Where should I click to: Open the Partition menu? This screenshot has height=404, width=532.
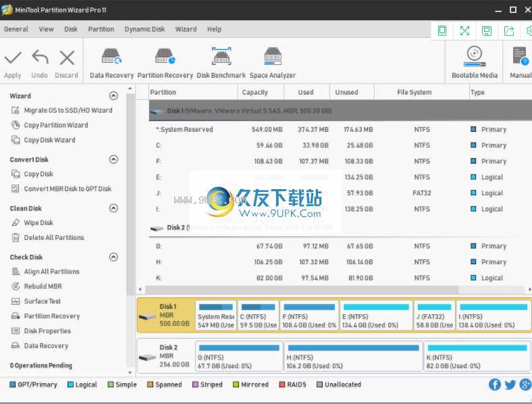click(x=101, y=29)
